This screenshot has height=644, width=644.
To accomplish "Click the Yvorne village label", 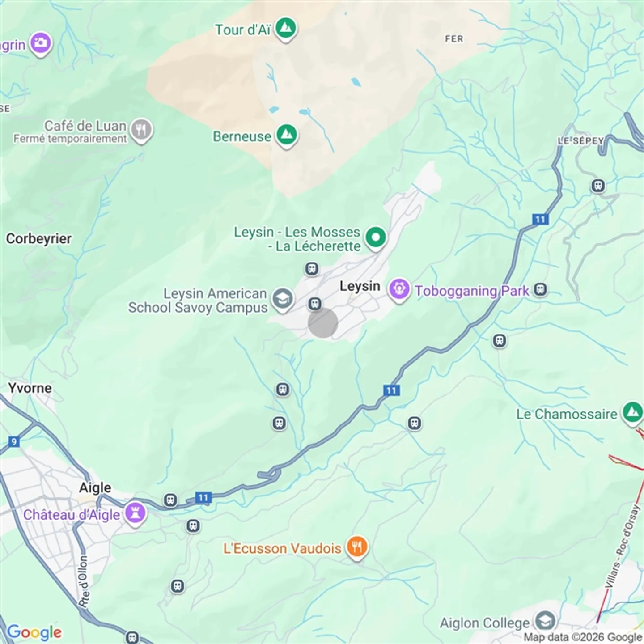I will (30, 388).
